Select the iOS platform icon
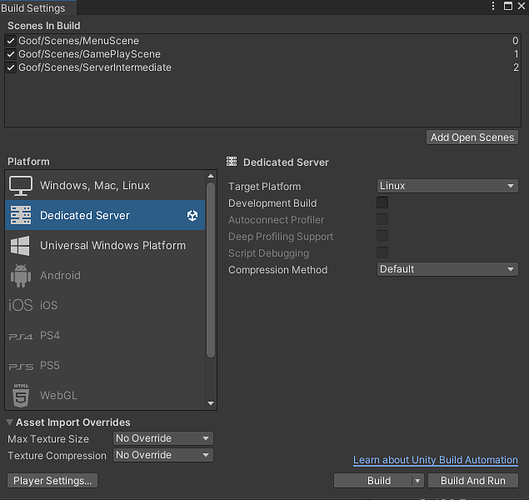Image resolution: width=529 pixels, height=500 pixels. (x=21, y=305)
